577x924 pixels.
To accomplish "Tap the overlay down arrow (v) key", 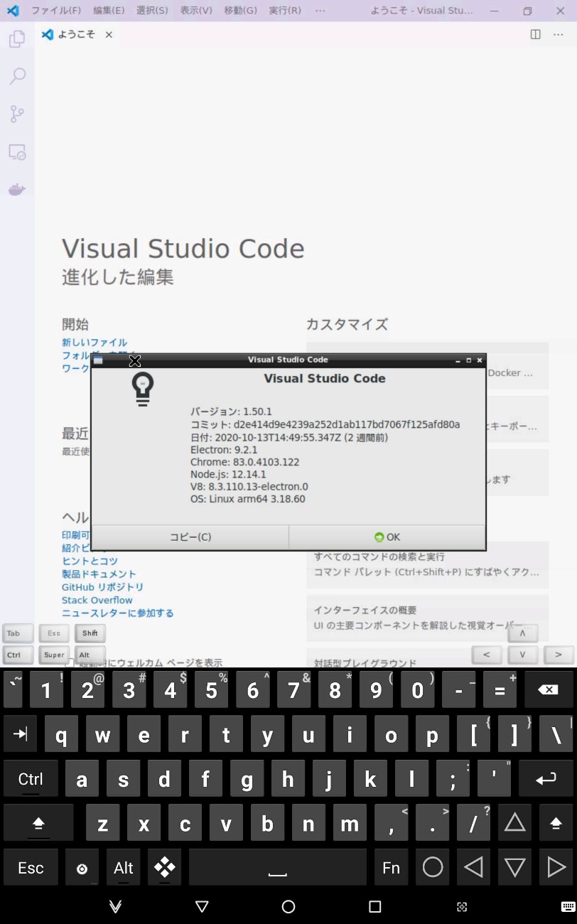I will click(522, 654).
